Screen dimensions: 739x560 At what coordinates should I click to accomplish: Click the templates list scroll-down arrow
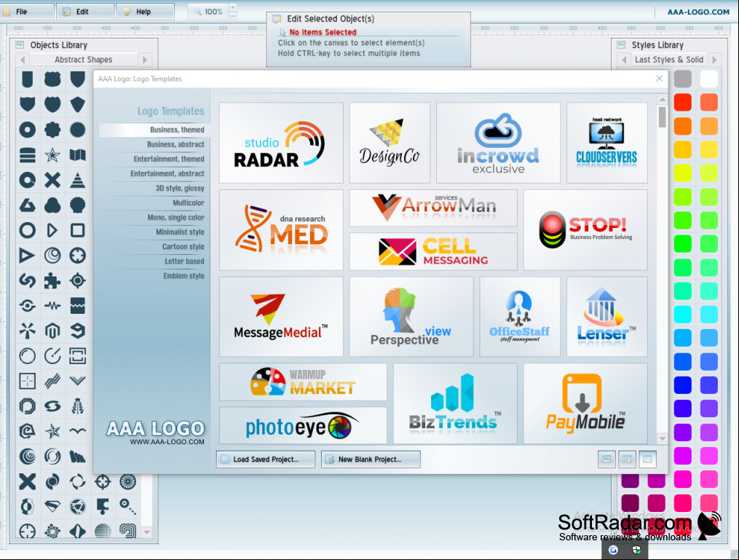[x=662, y=438]
